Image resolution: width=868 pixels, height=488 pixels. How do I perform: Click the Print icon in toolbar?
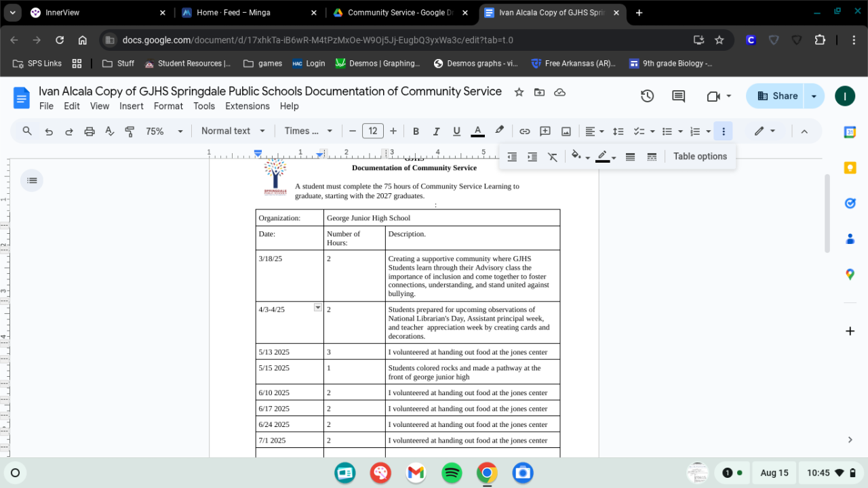pyautogui.click(x=90, y=131)
